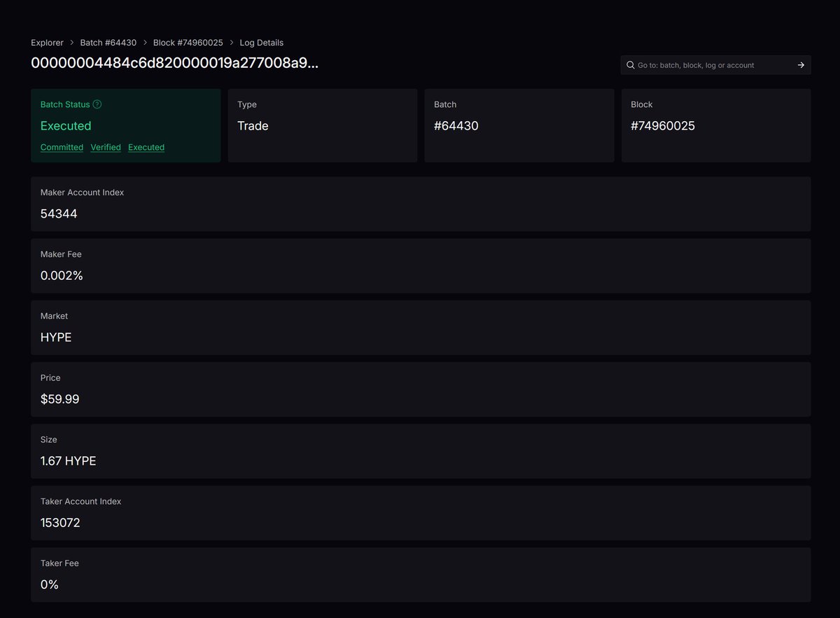Click the search magnifier icon

pyautogui.click(x=630, y=65)
